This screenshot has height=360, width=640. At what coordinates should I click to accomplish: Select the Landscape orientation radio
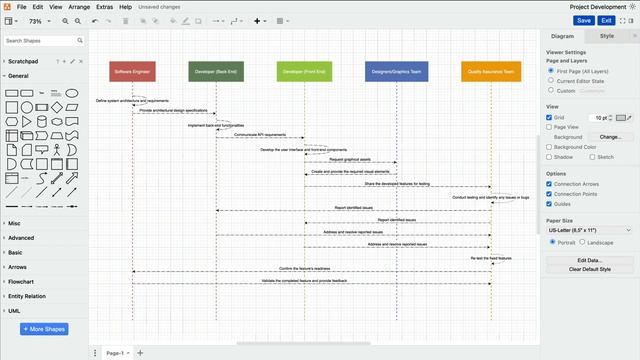click(582, 242)
